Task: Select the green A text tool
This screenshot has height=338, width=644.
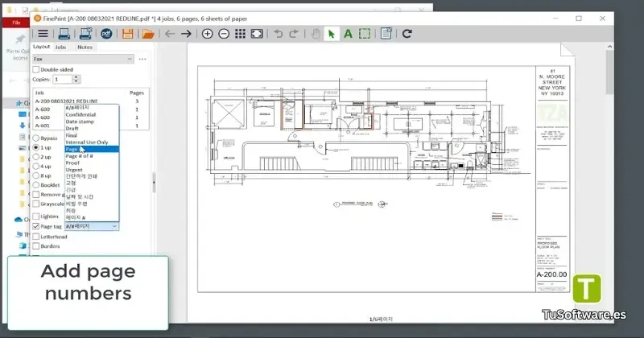Action: [x=348, y=34]
